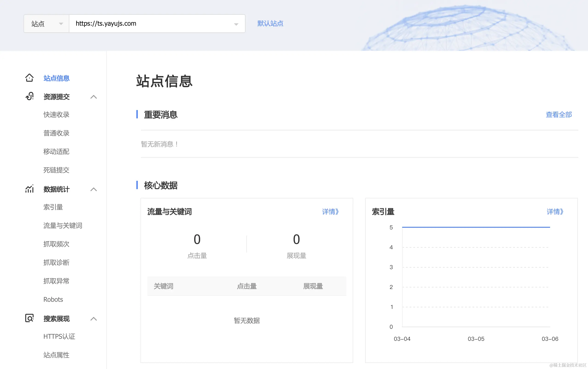Click the 搜索展现 search icon
The height and width of the screenshot is (369, 588).
pos(29,318)
